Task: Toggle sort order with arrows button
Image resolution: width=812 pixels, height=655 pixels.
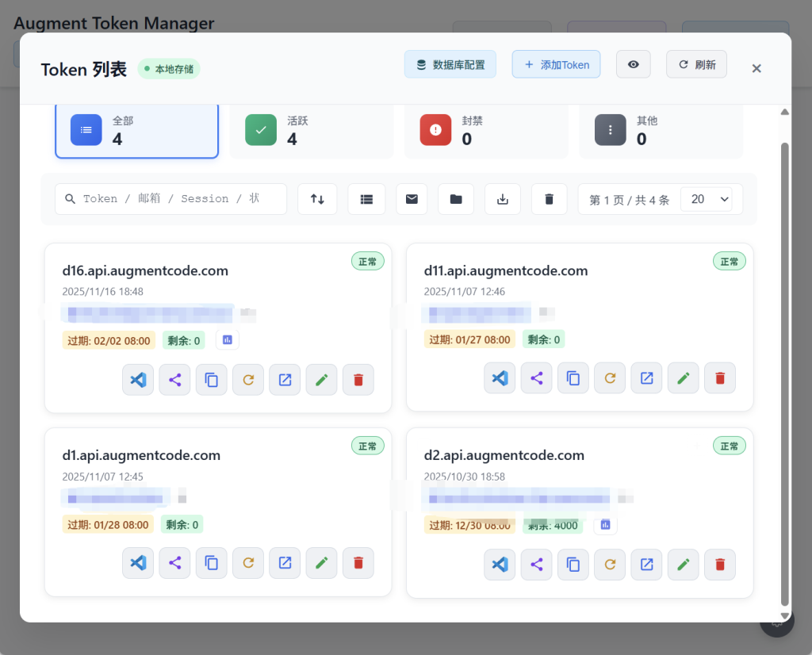Action: [317, 199]
